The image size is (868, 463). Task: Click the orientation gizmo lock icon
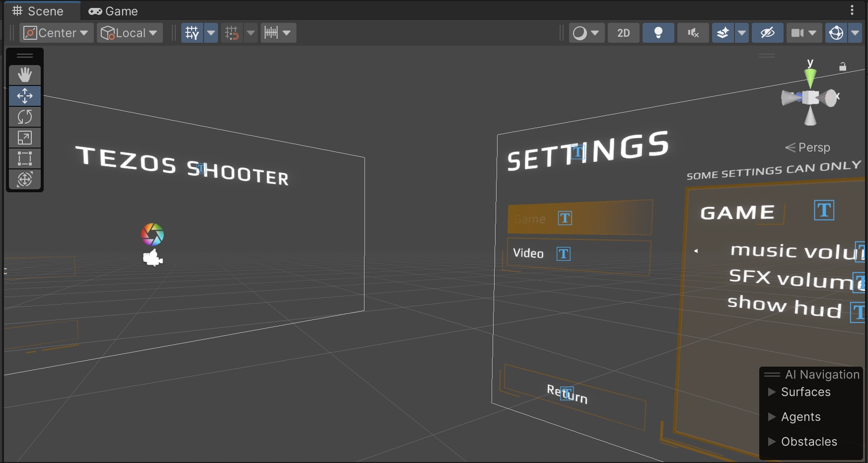coord(843,67)
